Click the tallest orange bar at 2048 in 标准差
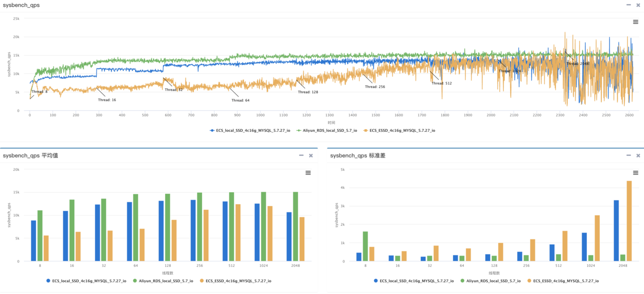Image resolution: width=644 pixels, height=294 pixels. click(629, 221)
